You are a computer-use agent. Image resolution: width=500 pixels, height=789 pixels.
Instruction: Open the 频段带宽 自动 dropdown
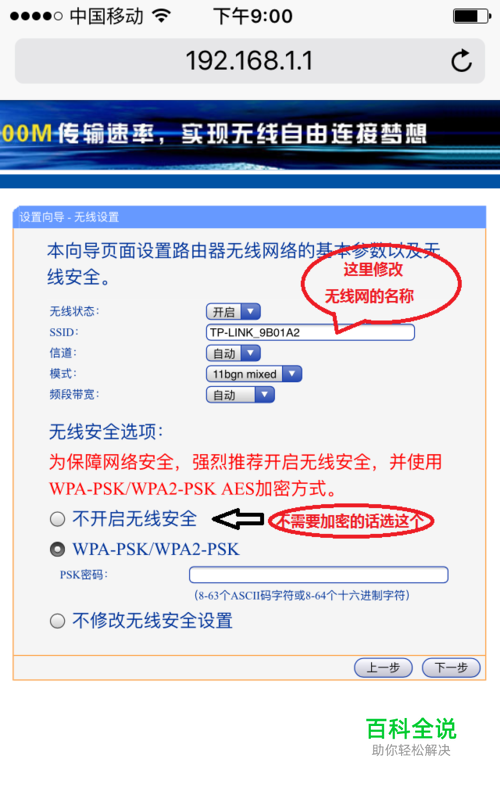click(240, 394)
